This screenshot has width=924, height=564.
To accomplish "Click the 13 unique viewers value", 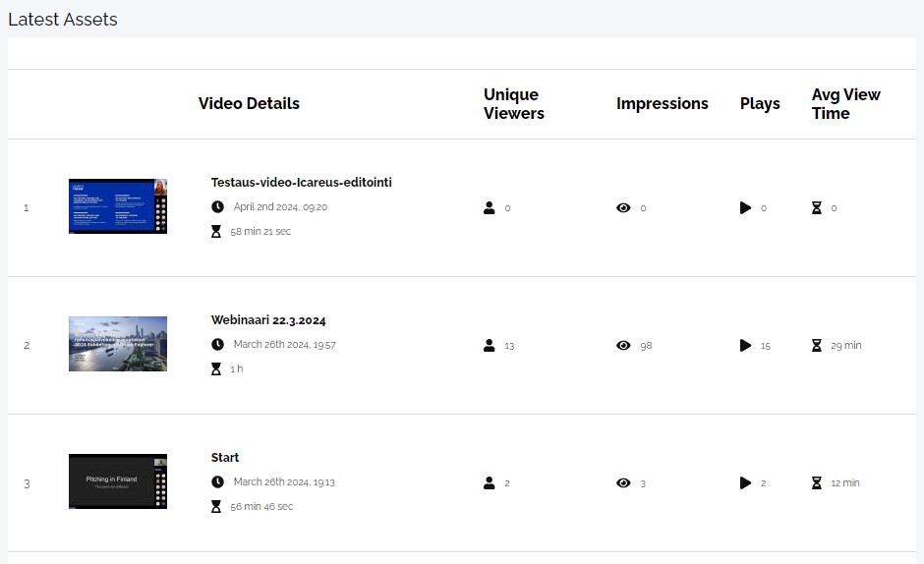I will [x=510, y=346].
